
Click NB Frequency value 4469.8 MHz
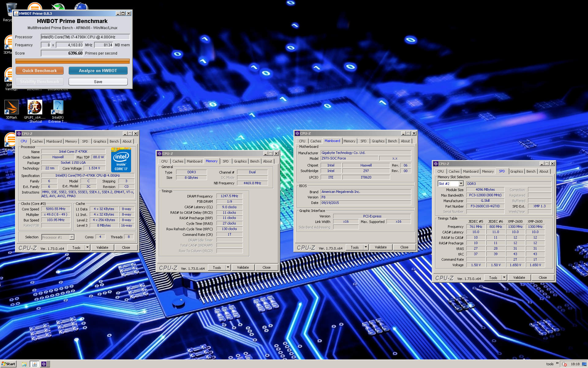(x=252, y=183)
